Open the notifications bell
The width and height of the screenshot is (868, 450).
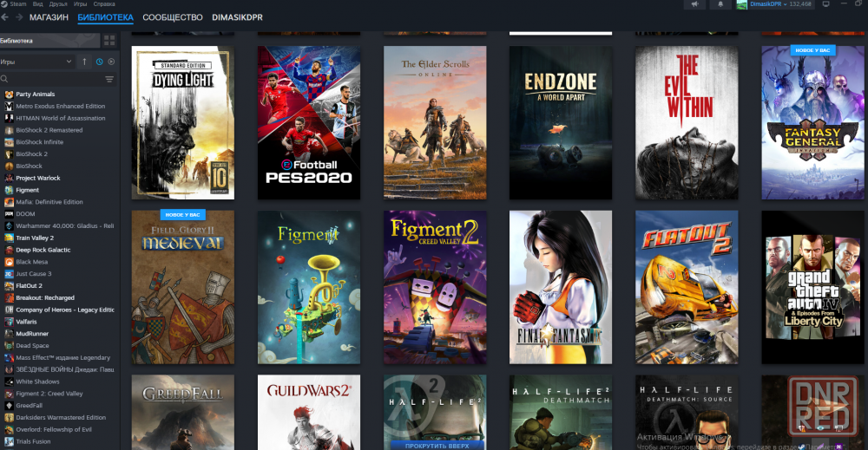pos(720,3)
